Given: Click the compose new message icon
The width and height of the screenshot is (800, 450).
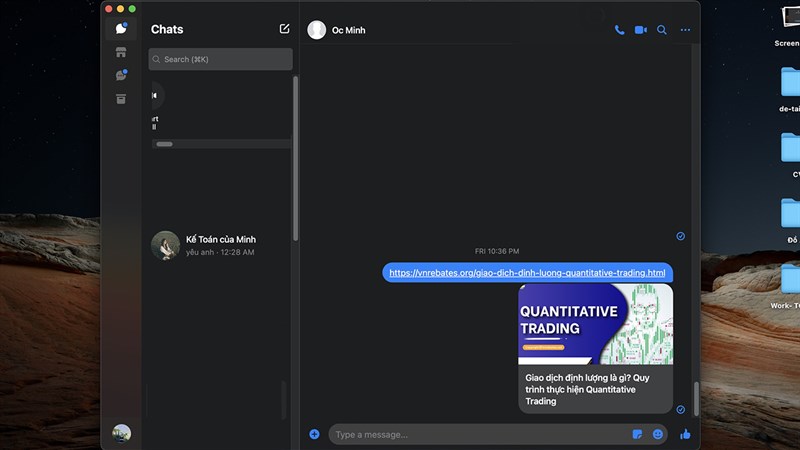Looking at the screenshot, I should (284, 29).
